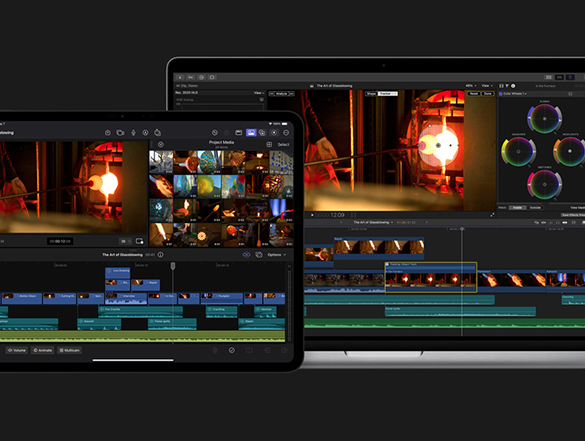The width and height of the screenshot is (585, 441).
Task: Toggle the browser layout icon in Mac toolbar
Action: [x=548, y=77]
